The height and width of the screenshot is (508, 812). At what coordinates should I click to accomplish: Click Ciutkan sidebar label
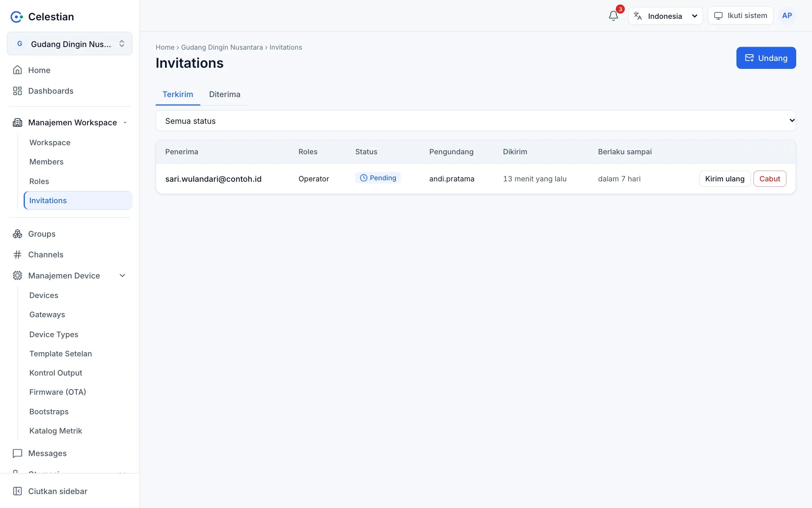pos(58,491)
